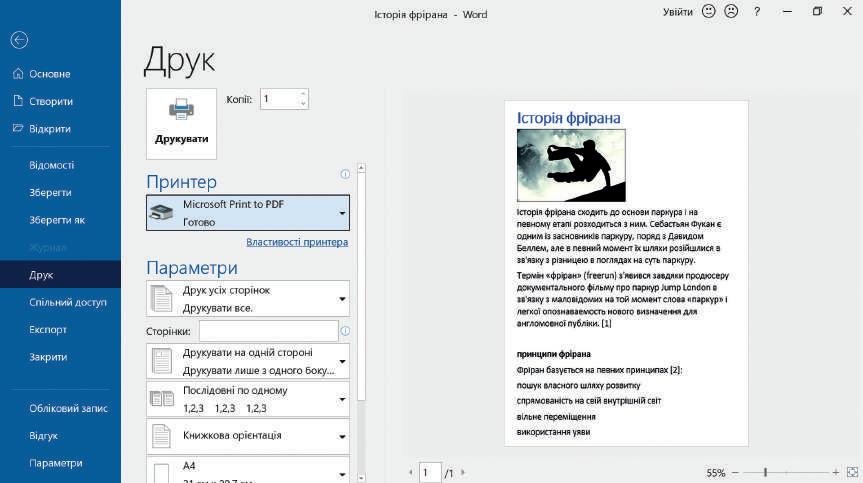Click settings scrollbar down arrow
Viewport: 863px width, 483px height.
(361, 478)
